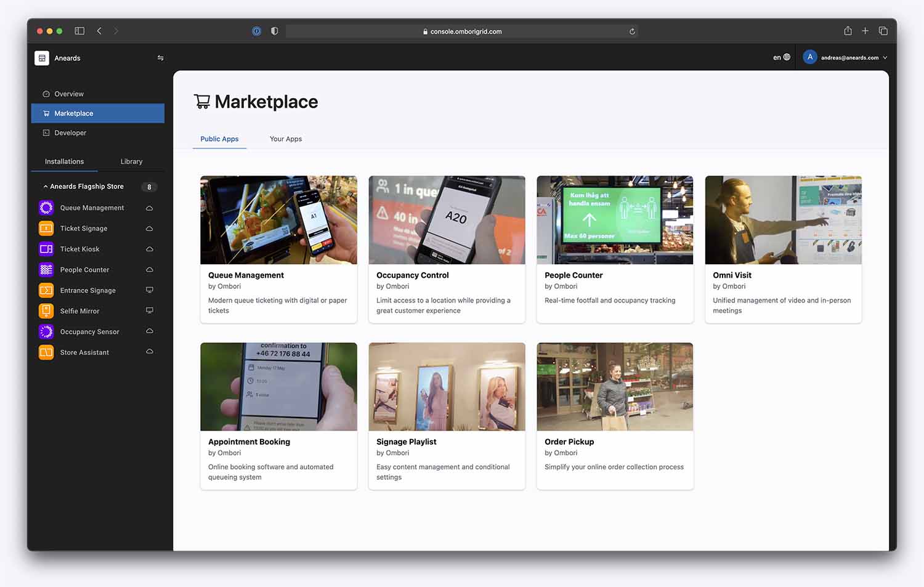
Task: Click the Entrance Signage icon
Action: coord(46,290)
